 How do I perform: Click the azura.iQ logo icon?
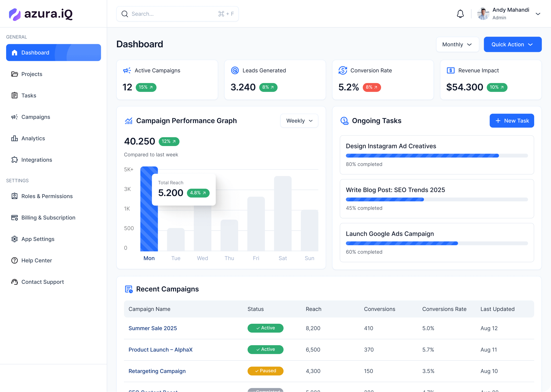coord(15,14)
